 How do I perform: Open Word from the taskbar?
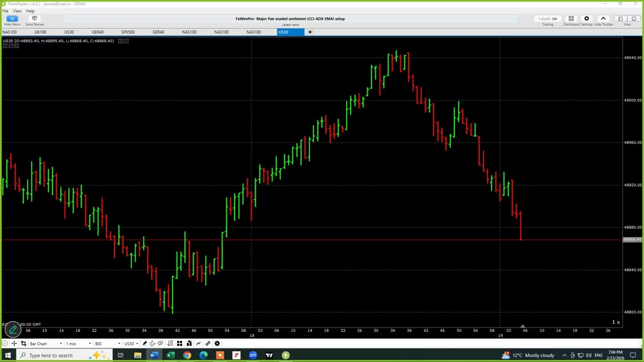click(154, 355)
